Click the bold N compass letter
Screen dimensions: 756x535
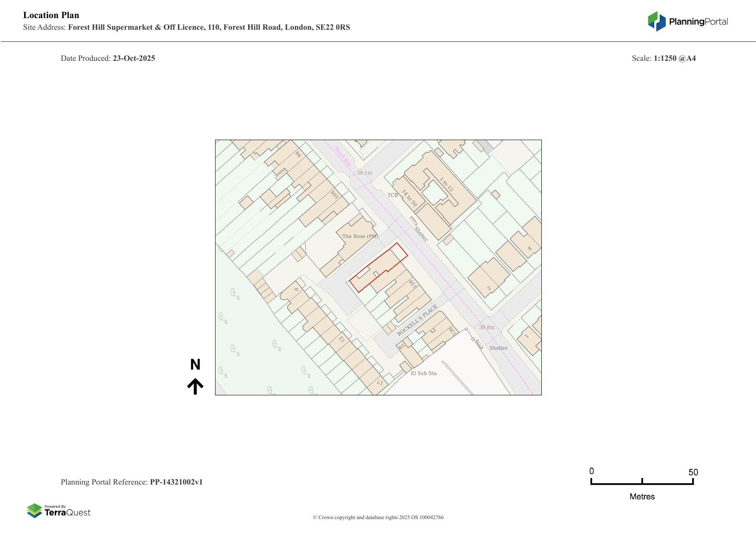(x=195, y=365)
